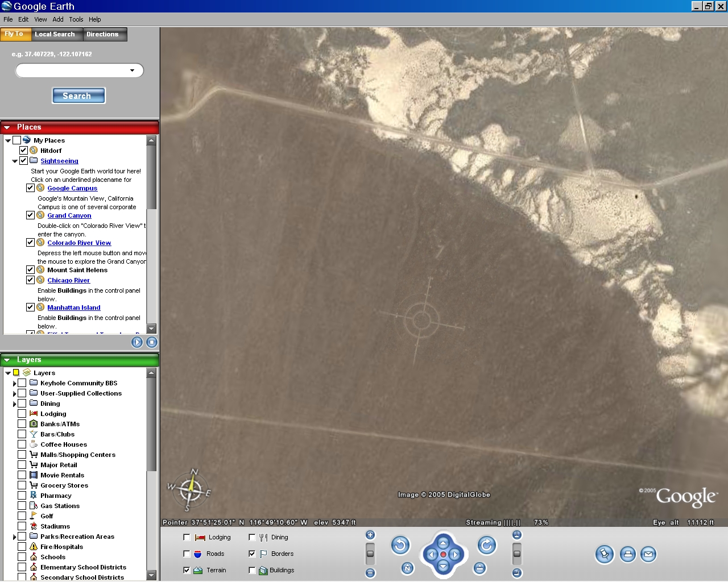
Task: Click the compass rose on map
Action: click(191, 489)
